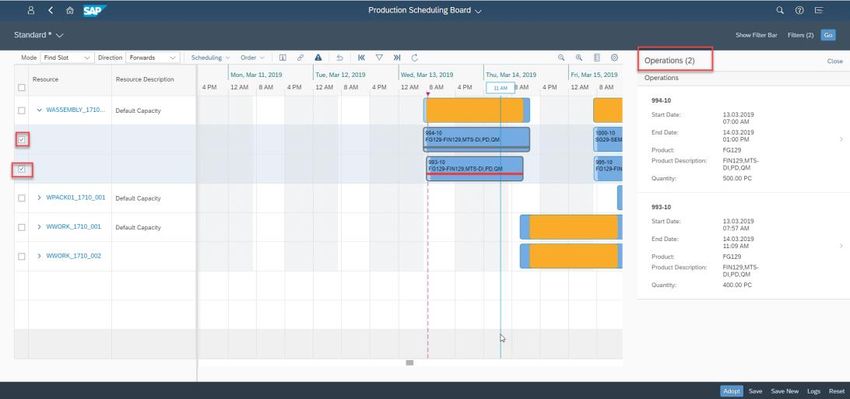Open the WASSEMBLY_1710 resource link
Screen dimensions: 850x399
pos(75,110)
